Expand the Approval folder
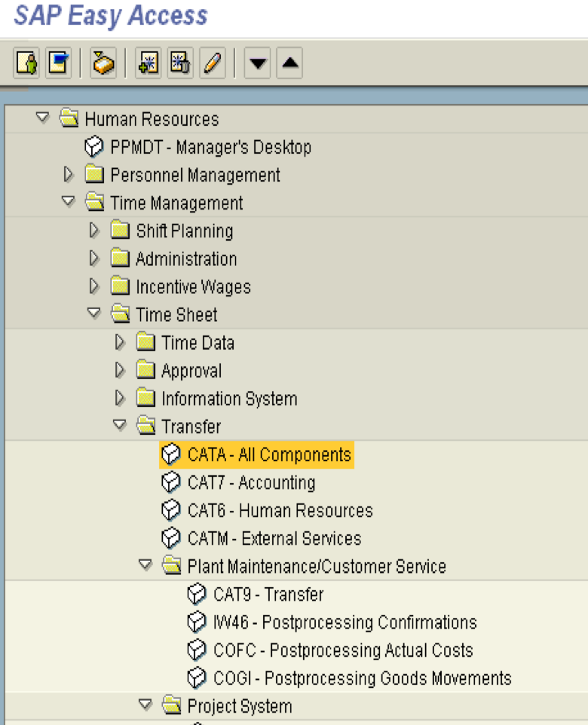Image resolution: width=588 pixels, height=725 pixels. (x=119, y=370)
